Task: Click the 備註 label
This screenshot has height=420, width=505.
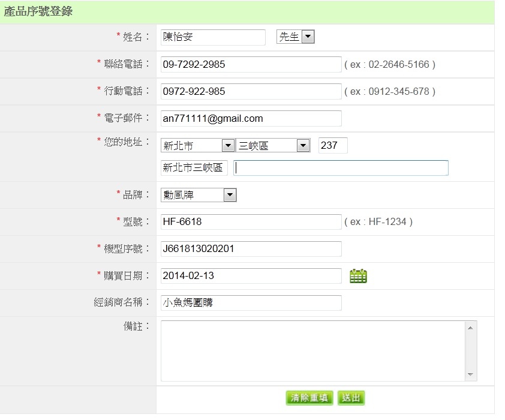Action: click(x=133, y=326)
